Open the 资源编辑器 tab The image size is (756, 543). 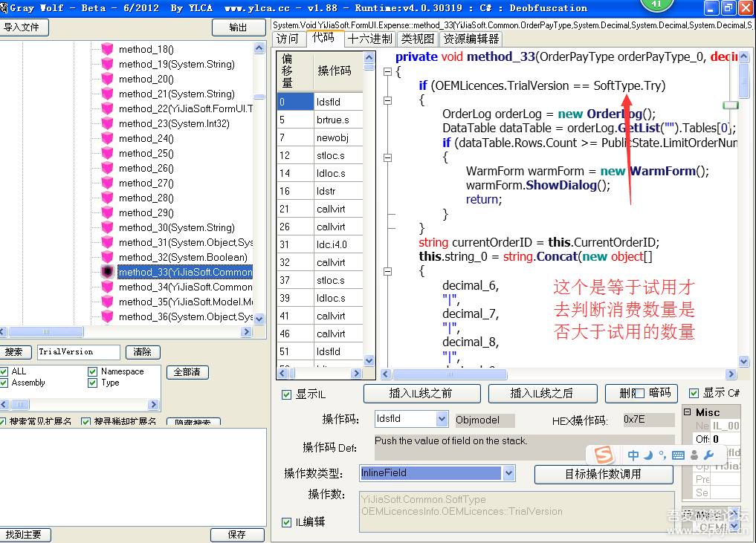(x=471, y=39)
